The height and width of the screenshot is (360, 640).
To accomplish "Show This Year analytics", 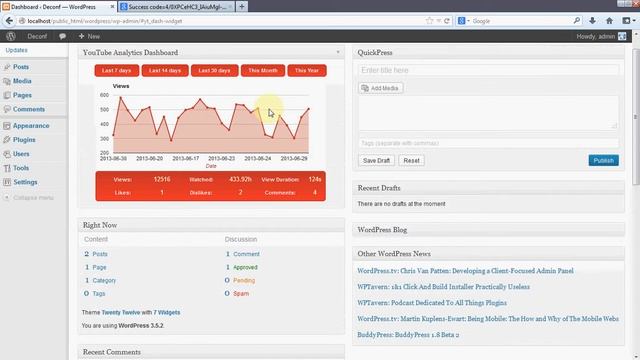I will [x=307, y=71].
